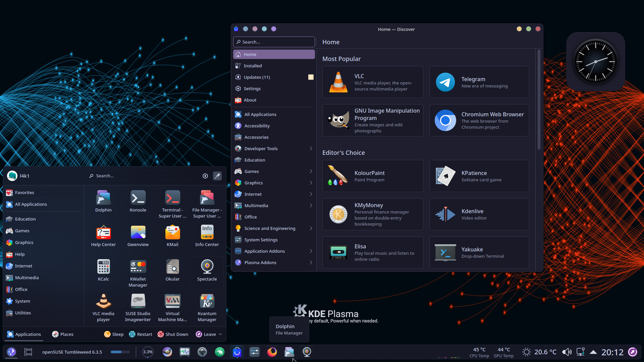Open network connections tray icon

(581, 352)
